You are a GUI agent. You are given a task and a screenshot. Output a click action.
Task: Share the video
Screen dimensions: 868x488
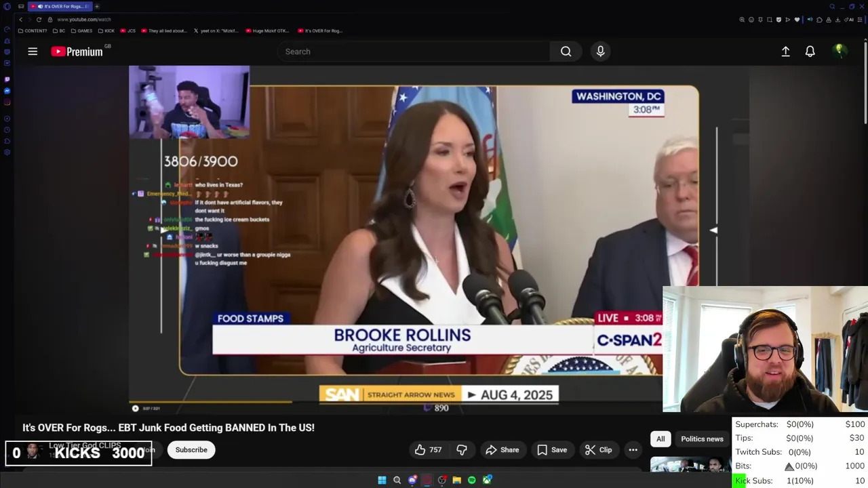(x=502, y=450)
